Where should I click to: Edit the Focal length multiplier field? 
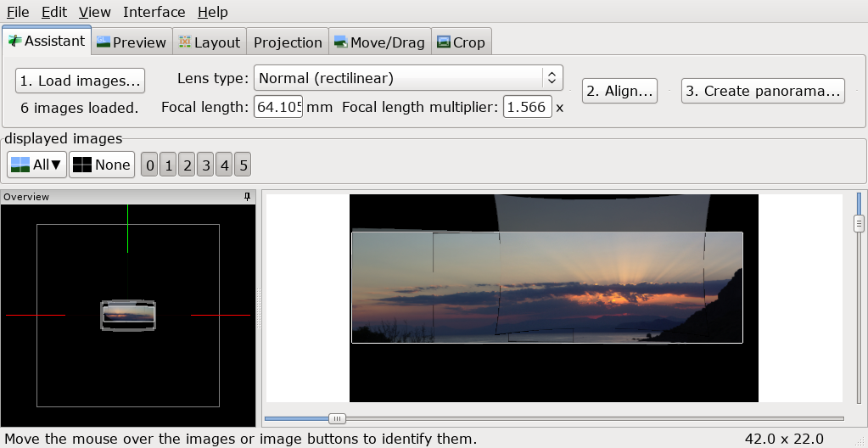click(x=527, y=107)
